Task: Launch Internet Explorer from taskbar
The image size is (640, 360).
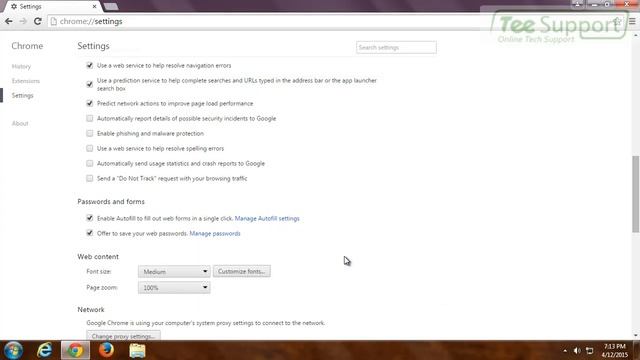Action: tap(44, 350)
